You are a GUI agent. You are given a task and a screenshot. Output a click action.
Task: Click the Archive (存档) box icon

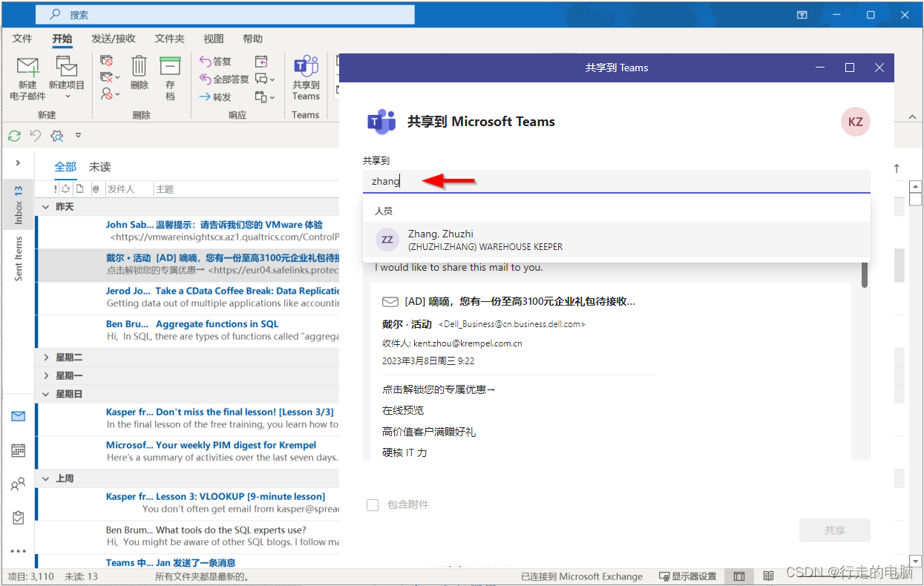tap(170, 66)
